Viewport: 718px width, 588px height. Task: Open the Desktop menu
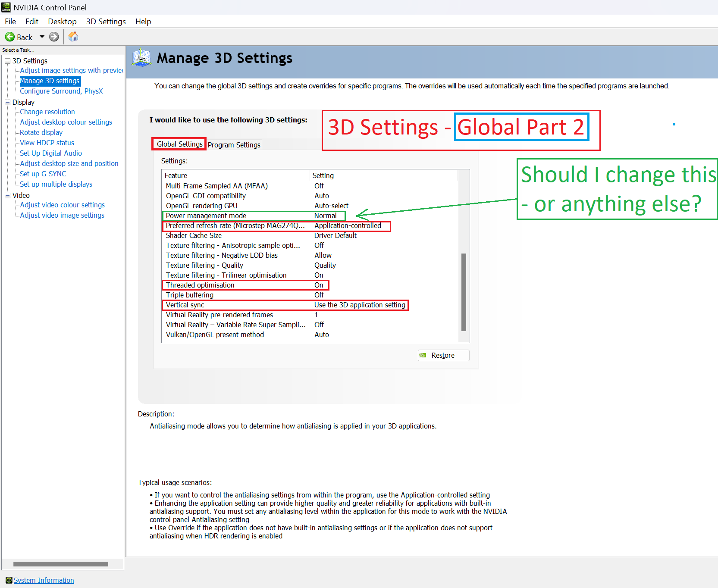(x=62, y=22)
